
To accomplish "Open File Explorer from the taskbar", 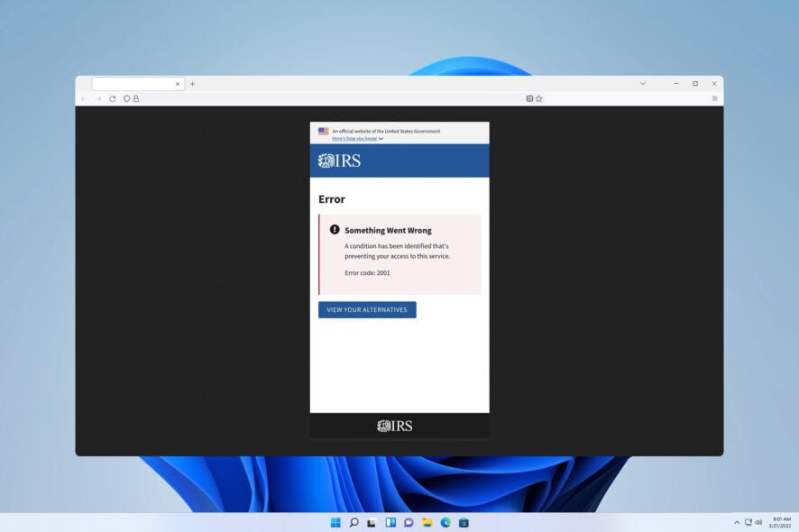I will [427, 522].
